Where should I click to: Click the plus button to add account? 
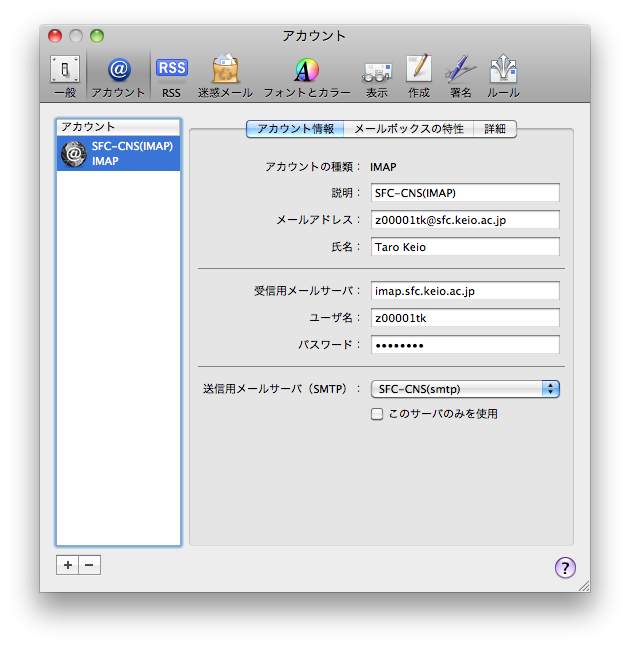pyautogui.click(x=67, y=565)
